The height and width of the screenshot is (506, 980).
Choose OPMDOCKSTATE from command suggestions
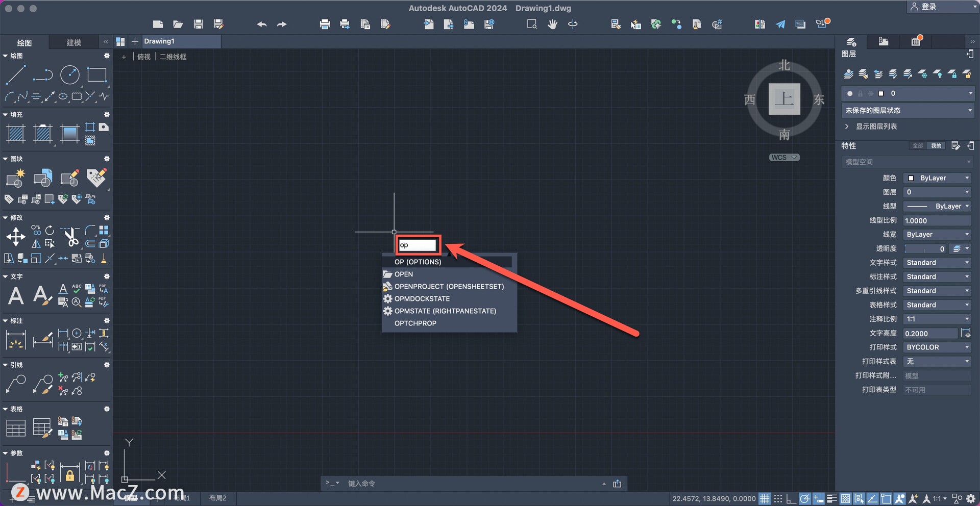(x=449, y=298)
